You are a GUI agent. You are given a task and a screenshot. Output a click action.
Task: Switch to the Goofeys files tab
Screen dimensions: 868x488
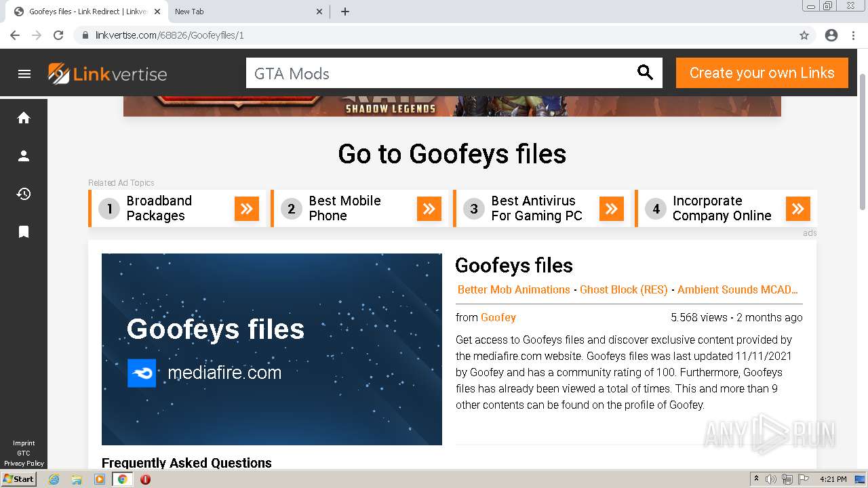(x=86, y=12)
